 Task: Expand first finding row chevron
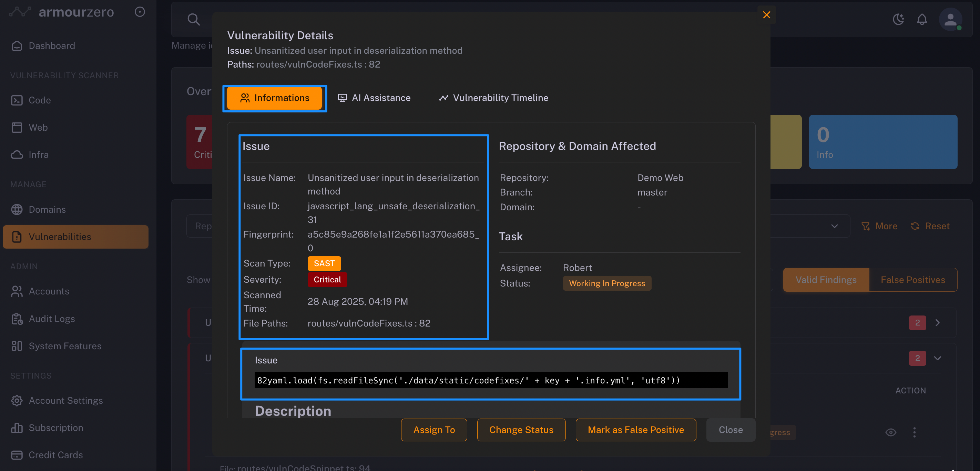tap(937, 323)
